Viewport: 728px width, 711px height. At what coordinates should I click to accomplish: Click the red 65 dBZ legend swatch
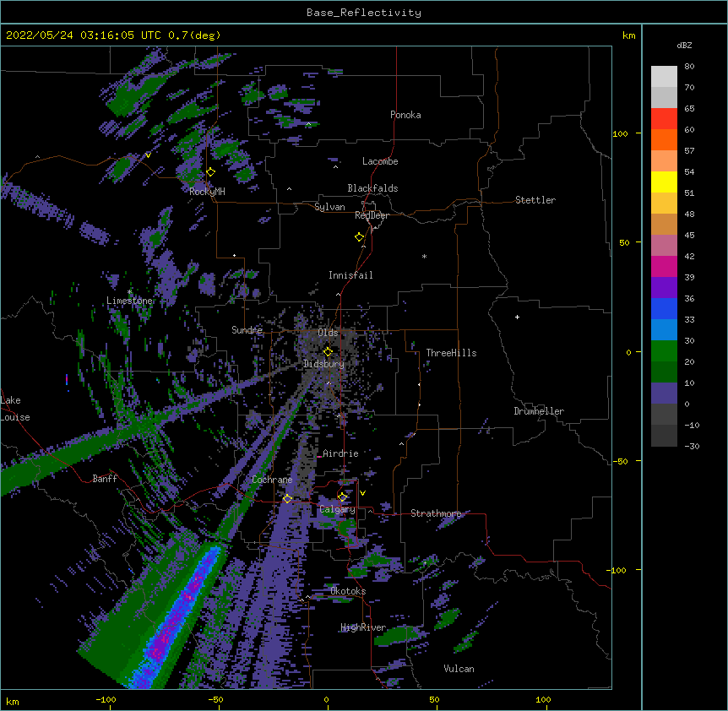[664, 119]
